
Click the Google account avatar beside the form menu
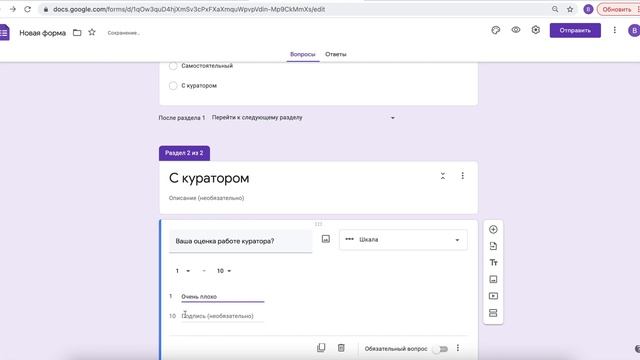point(634,30)
